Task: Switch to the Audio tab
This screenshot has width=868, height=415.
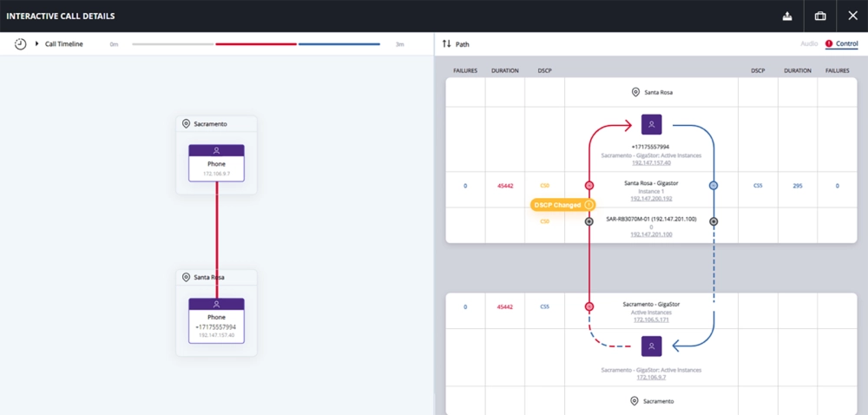Action: pyautogui.click(x=808, y=43)
